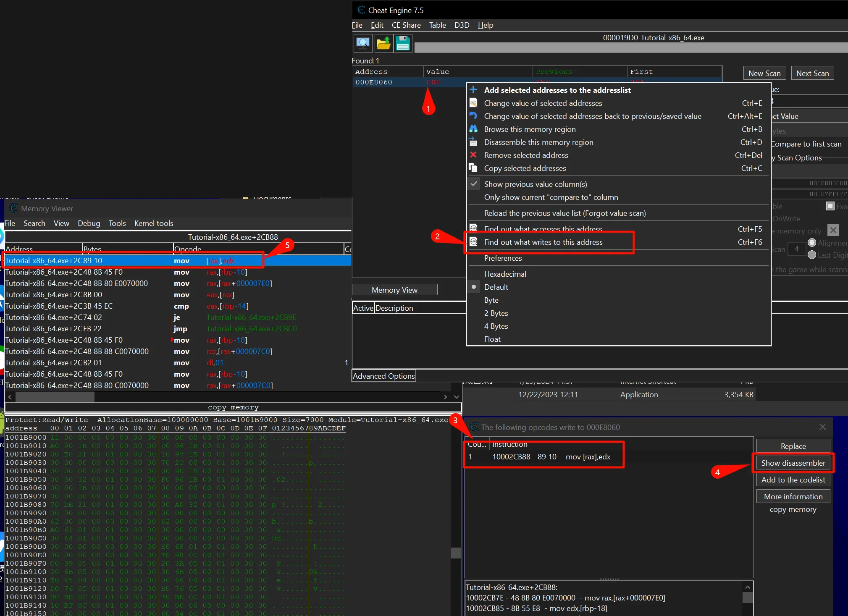The height and width of the screenshot is (616, 848).
Task: Select the Alignment radio button
Action: tap(812, 243)
